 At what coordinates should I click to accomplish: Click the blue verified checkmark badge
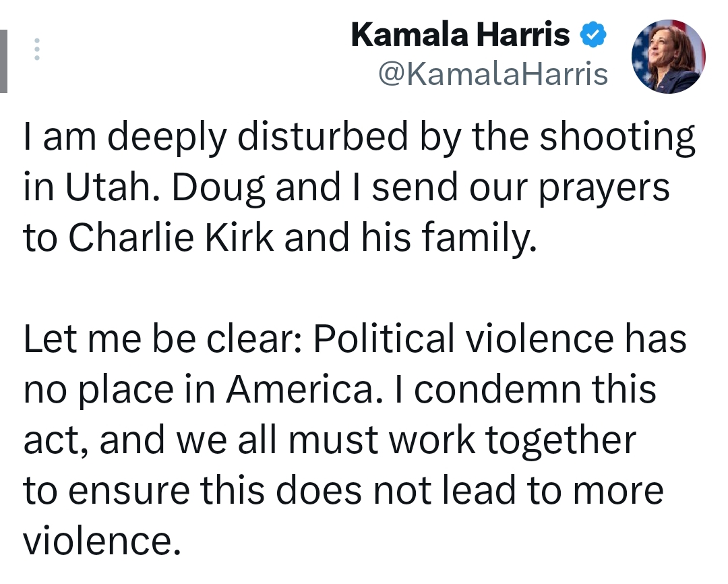coord(593,35)
